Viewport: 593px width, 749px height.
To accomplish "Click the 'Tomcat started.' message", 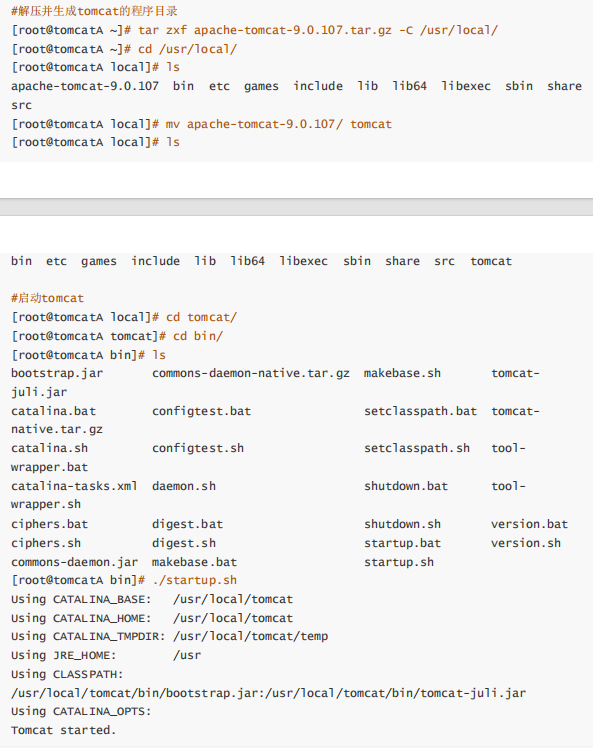I will pyautogui.click(x=64, y=730).
